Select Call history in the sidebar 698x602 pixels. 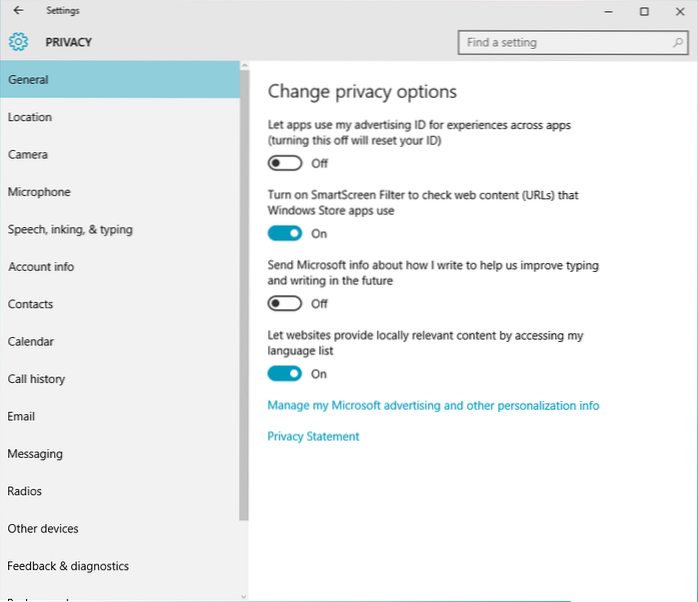(36, 379)
